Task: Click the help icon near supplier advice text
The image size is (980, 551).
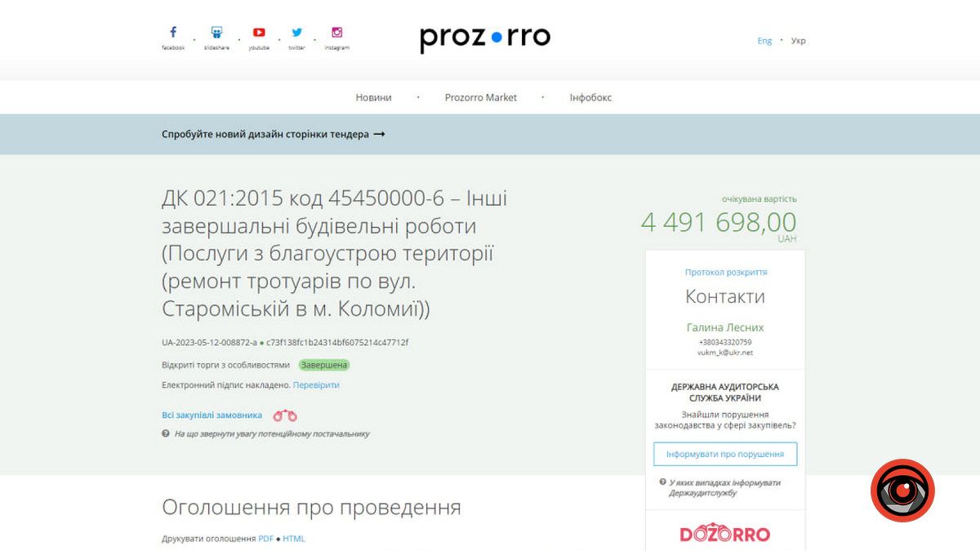Action: (165, 433)
